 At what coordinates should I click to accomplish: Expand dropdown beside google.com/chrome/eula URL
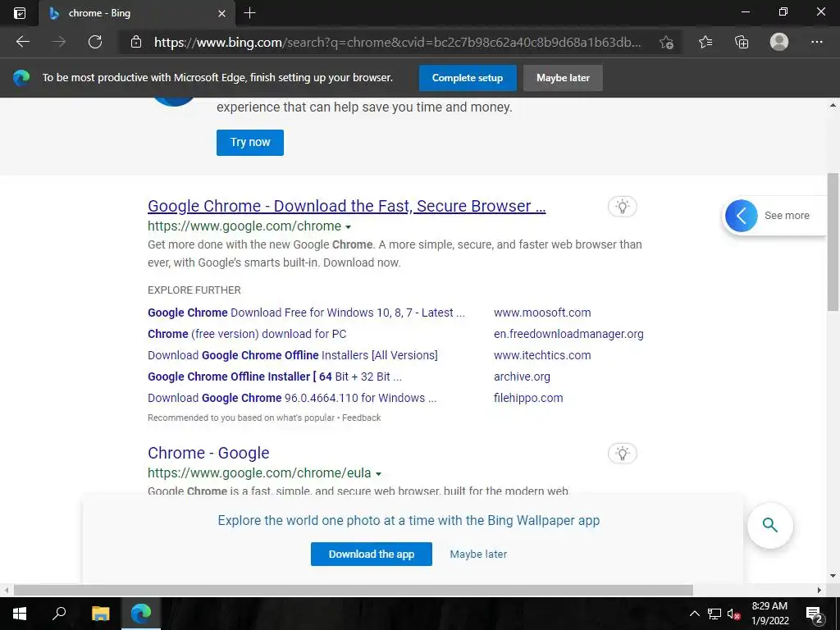coord(378,474)
